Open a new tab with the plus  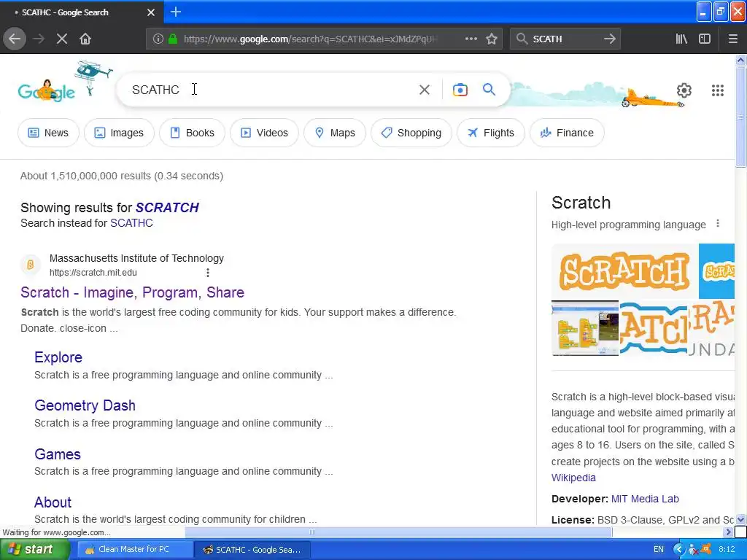click(x=175, y=12)
